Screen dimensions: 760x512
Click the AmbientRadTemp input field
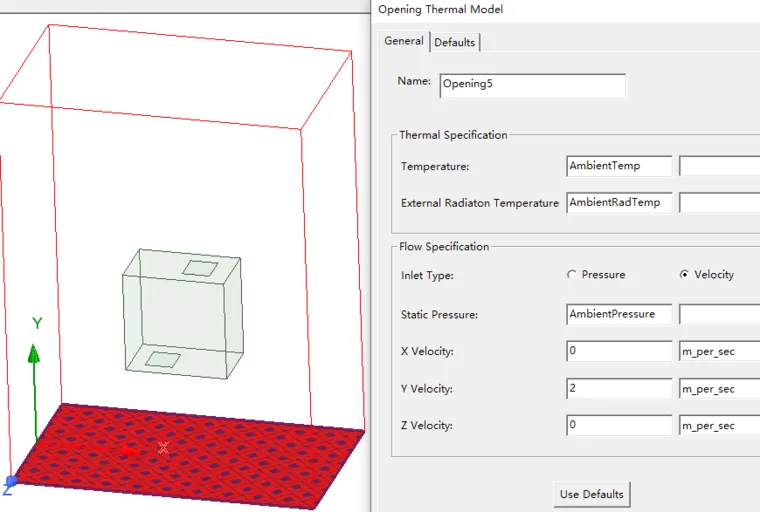(619, 202)
